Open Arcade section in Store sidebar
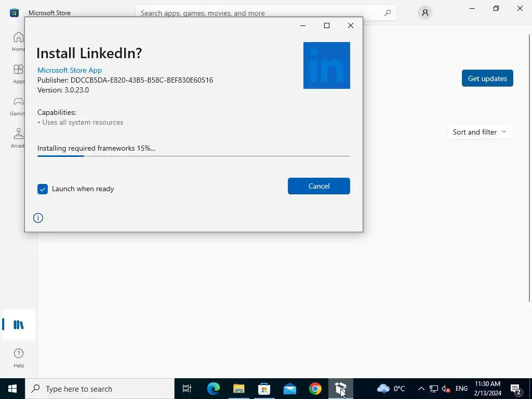 point(18,138)
